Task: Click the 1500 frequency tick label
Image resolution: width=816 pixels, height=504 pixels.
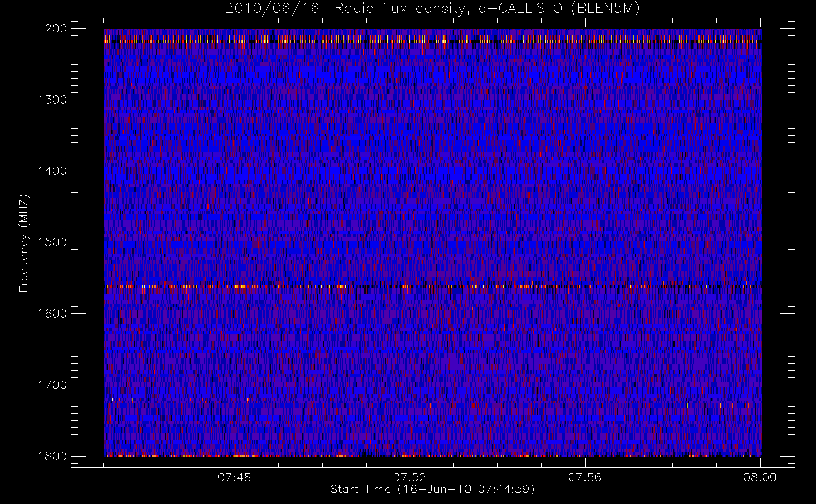Action: pos(52,242)
